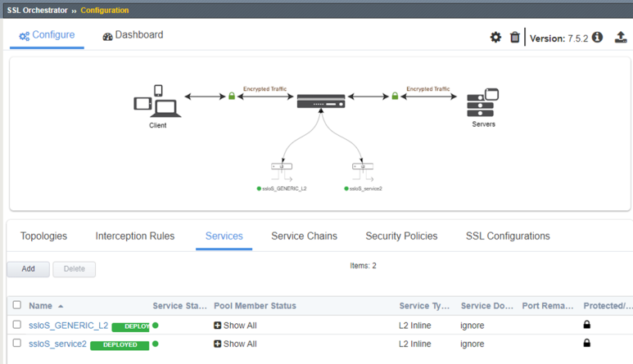Click the green lock near Client side
The image size is (633, 364).
tap(232, 96)
